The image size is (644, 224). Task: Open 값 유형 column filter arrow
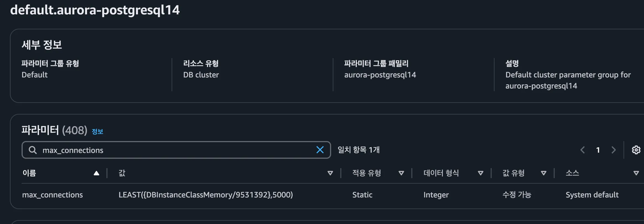coord(544,173)
